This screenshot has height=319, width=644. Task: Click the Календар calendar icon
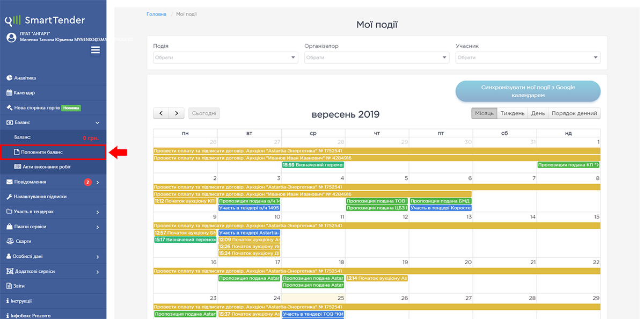pyautogui.click(x=9, y=92)
